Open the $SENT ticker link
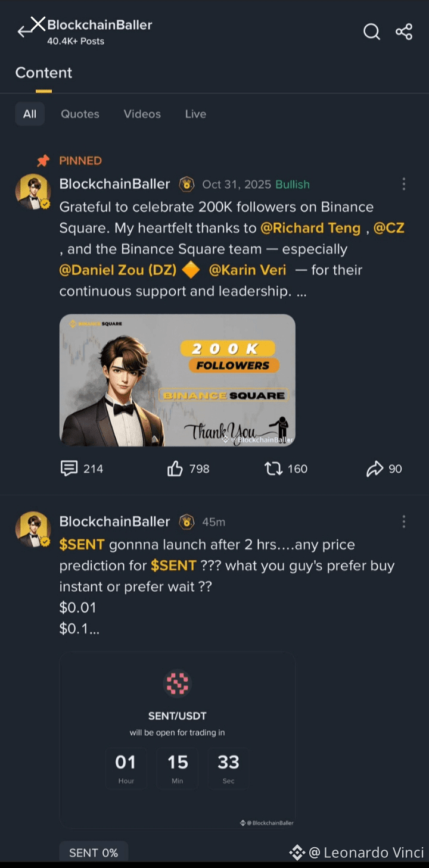 tap(82, 545)
